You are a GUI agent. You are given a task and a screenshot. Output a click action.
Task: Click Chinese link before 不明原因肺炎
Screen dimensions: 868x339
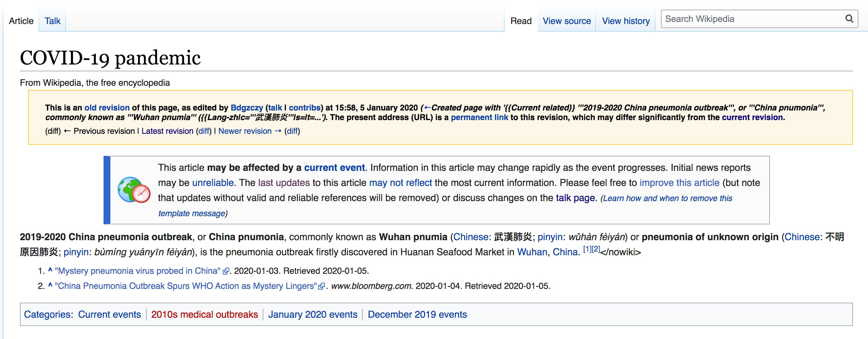[x=802, y=237]
